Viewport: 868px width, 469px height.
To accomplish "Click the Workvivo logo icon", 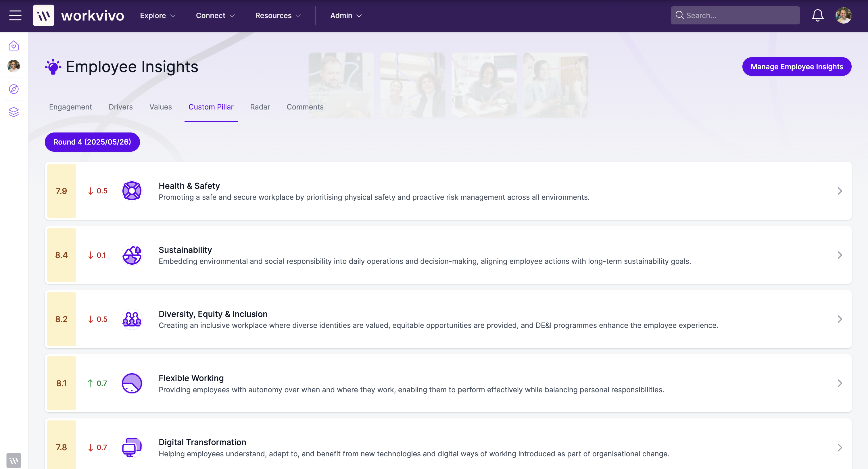I will pyautogui.click(x=43, y=16).
